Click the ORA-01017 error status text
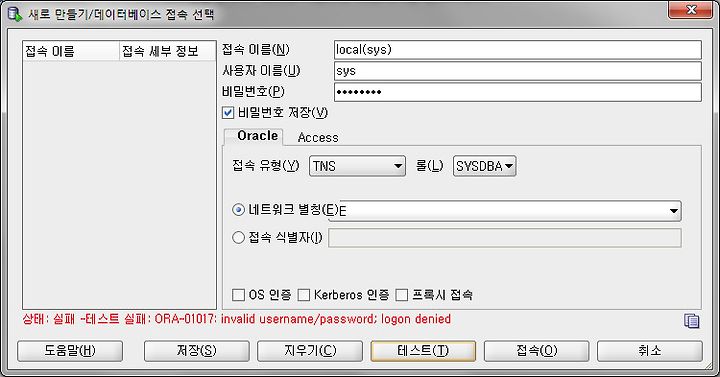This screenshot has height=377, width=720. pyautogui.click(x=236, y=319)
